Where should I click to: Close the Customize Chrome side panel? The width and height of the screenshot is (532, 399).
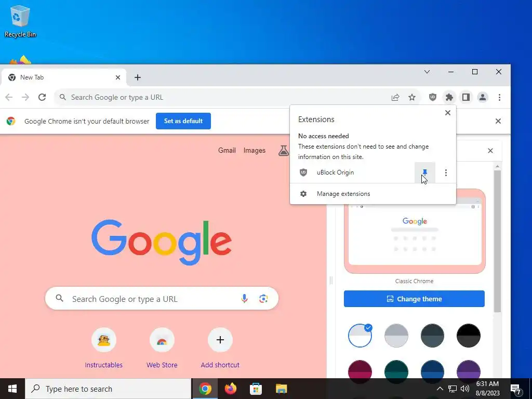tap(490, 151)
